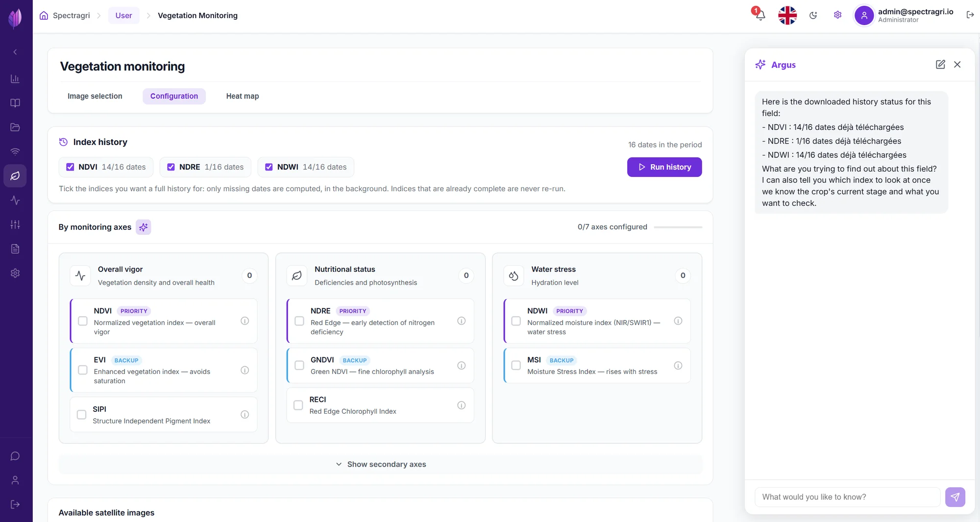Open the activity pulse sidebar icon
This screenshot has height=522, width=980.
[15, 200]
